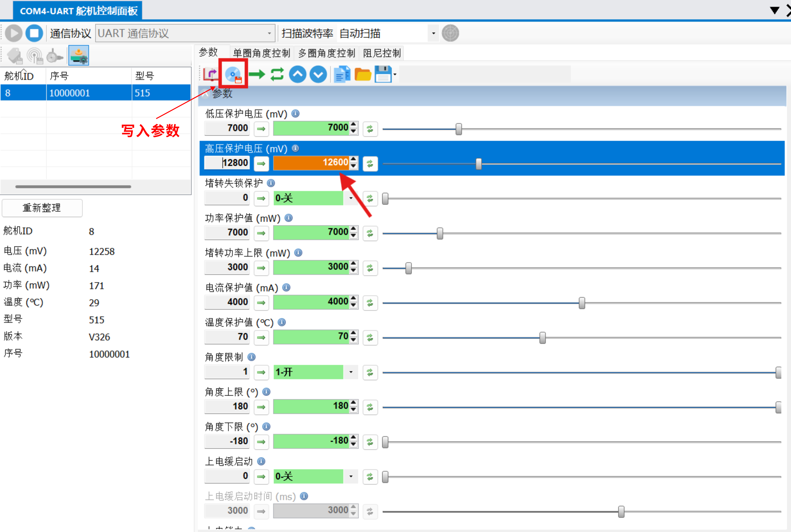Viewport: 791px width, 532px height.
Task: Click the 重新整理 button
Action: coord(42,208)
